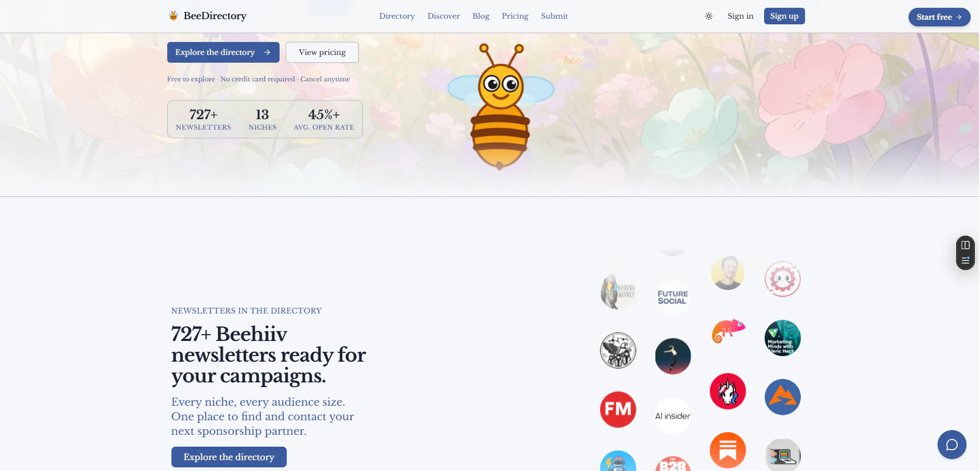Image resolution: width=980 pixels, height=471 pixels.
Task: Click the blue robot newsletter logo
Action: click(x=618, y=461)
